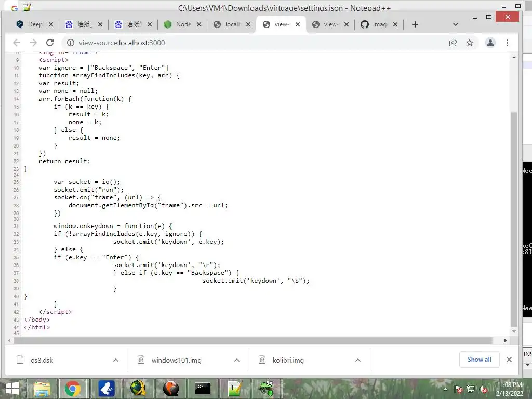
Task: Click the 'window.onkeydown' source line
Action: (x=113, y=226)
